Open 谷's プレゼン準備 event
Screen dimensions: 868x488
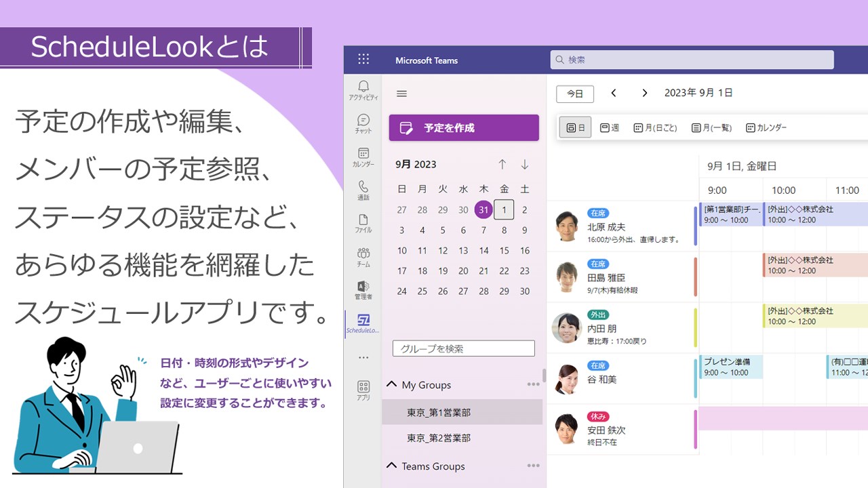[x=731, y=367]
